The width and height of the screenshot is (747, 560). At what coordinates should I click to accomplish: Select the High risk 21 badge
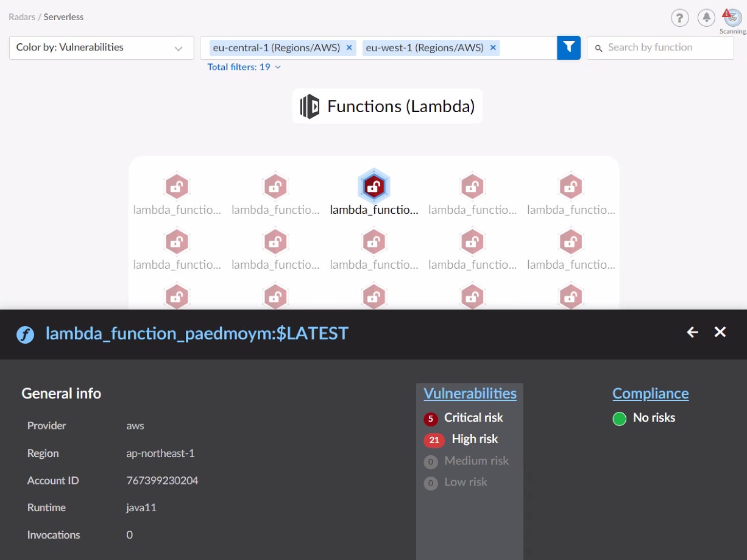click(434, 440)
